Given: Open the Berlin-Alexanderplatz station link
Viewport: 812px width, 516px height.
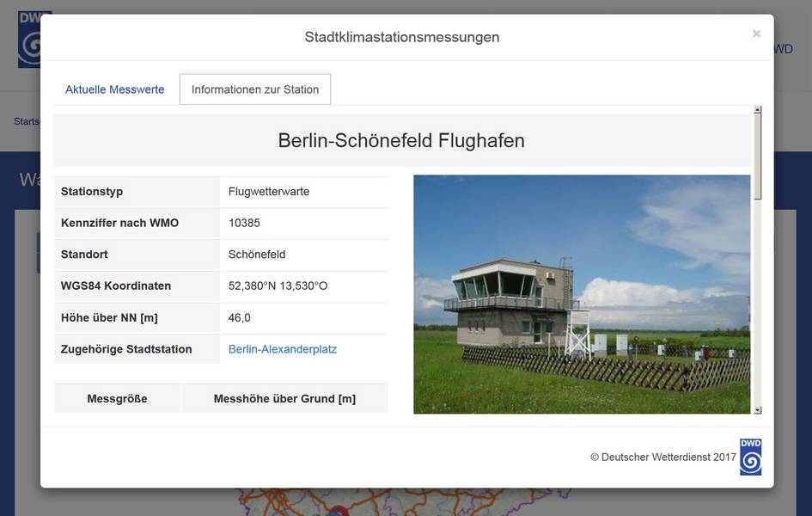Looking at the screenshot, I should pos(283,349).
